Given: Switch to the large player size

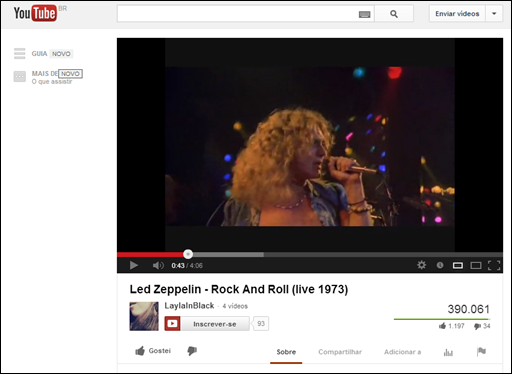Looking at the screenshot, I should [x=476, y=265].
